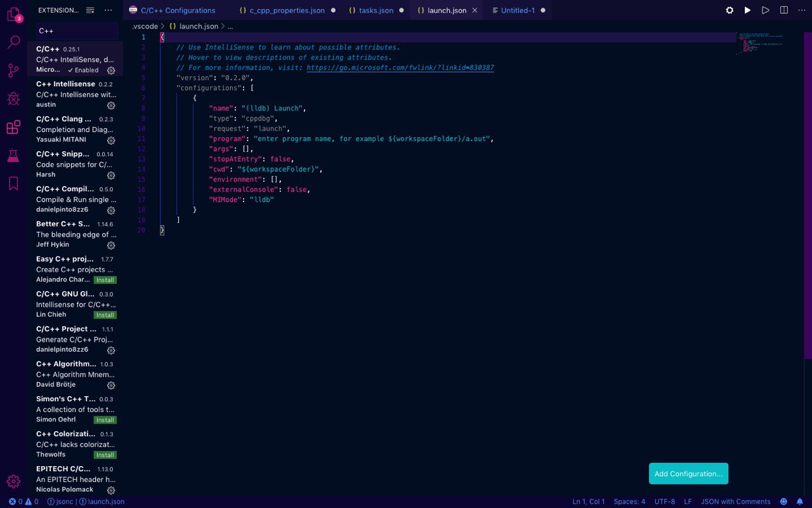Image resolution: width=812 pixels, height=508 pixels.
Task: Open notifications bell in status bar
Action: [801, 502]
